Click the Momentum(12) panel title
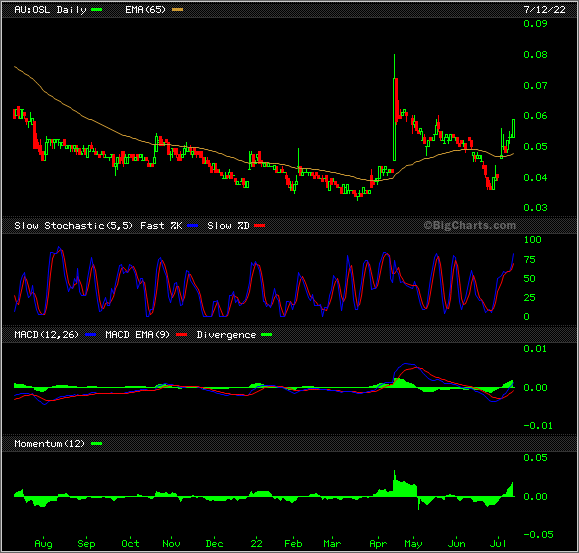 coord(49,444)
